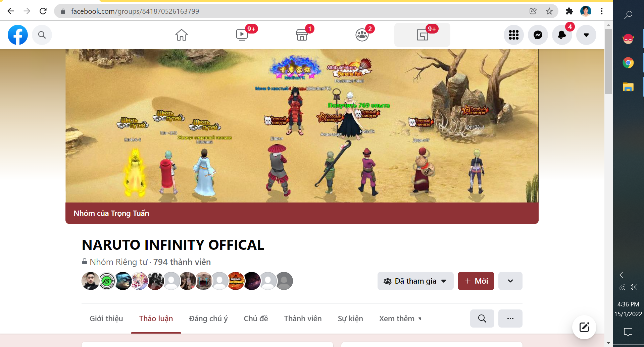Open the Chrome profile avatar

pos(586,11)
